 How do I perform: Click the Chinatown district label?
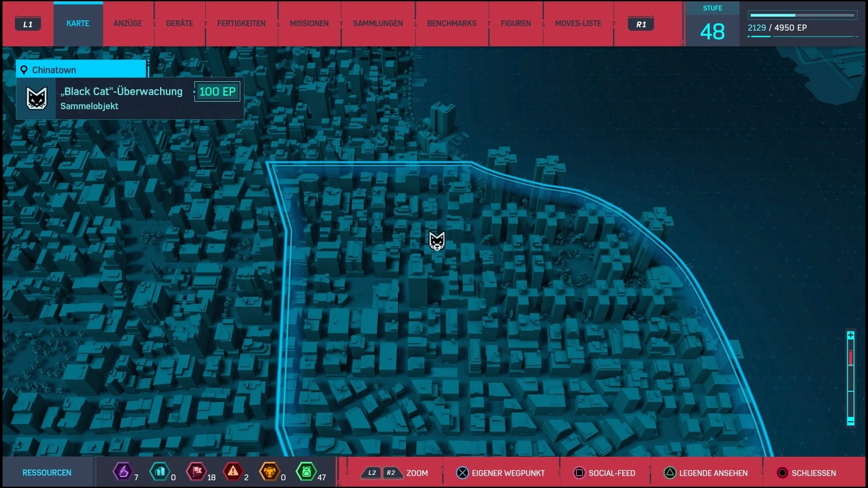(x=54, y=70)
